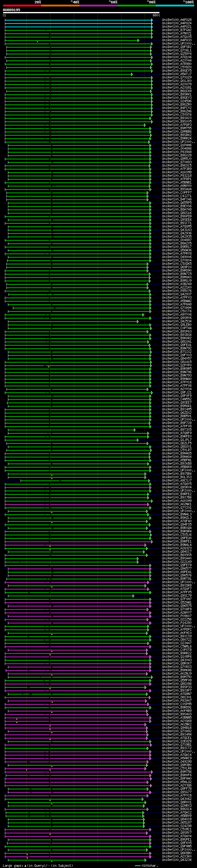The image size is (197, 868).
Task: Select hit UniRef100_O49298
Action: [177, 761]
